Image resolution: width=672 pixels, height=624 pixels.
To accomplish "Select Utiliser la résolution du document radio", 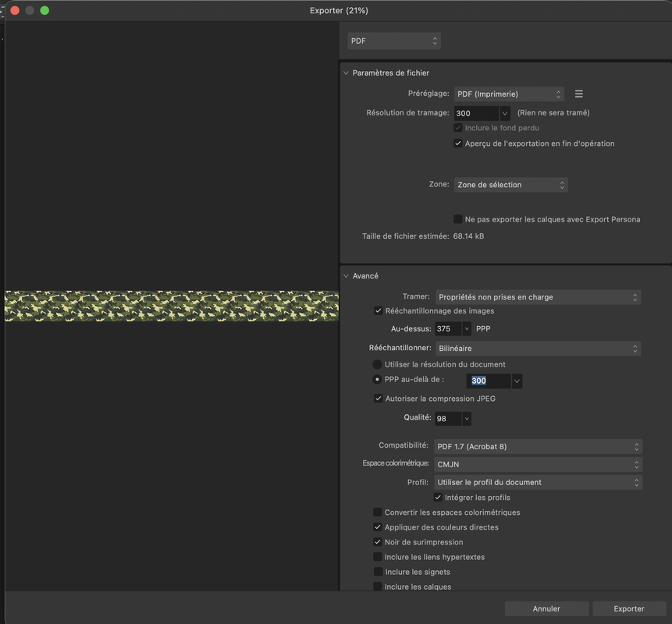I will [377, 364].
